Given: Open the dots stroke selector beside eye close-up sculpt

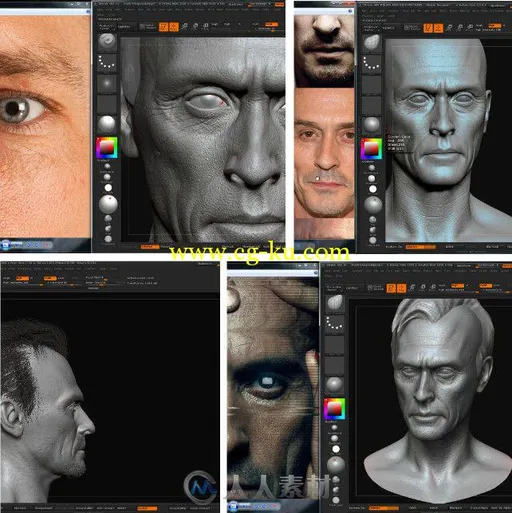Looking at the screenshot, I should click(x=107, y=62).
